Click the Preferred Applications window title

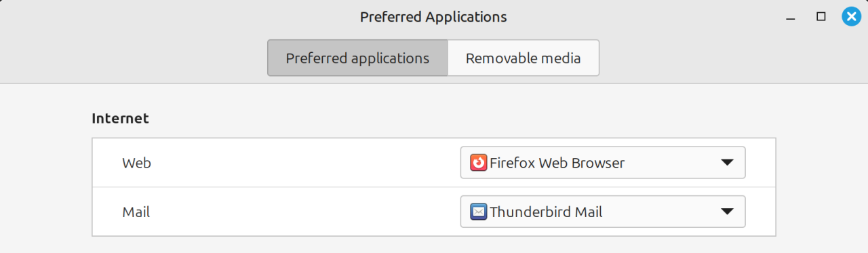point(433,17)
